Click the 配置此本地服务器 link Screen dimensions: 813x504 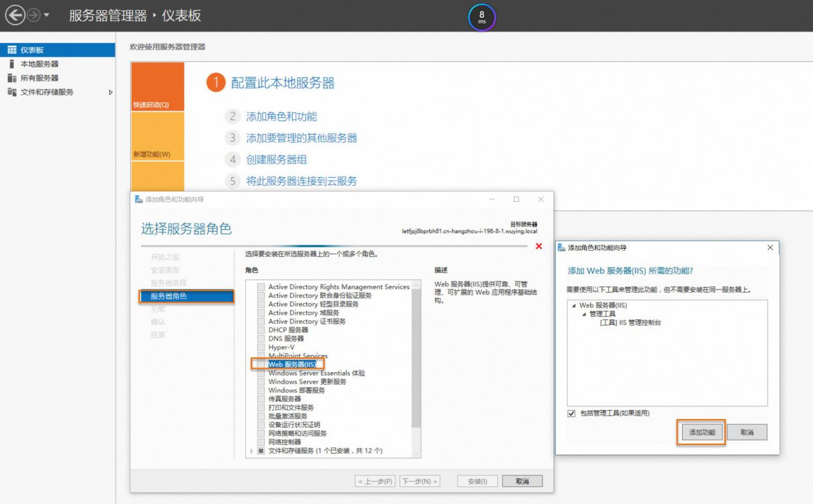tap(283, 83)
